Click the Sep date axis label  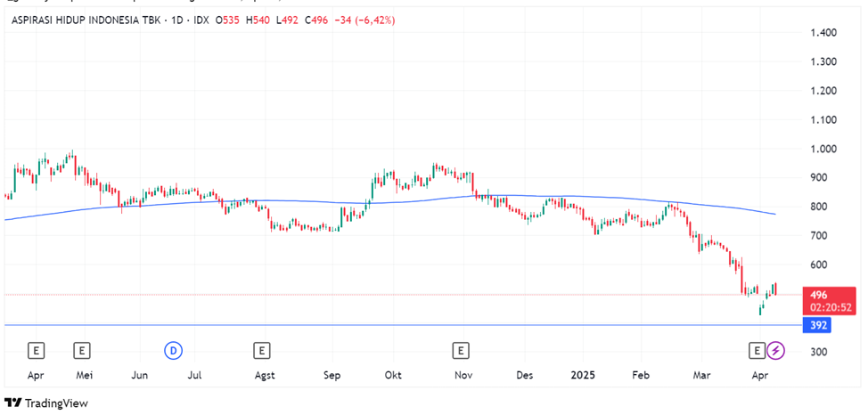tap(332, 376)
